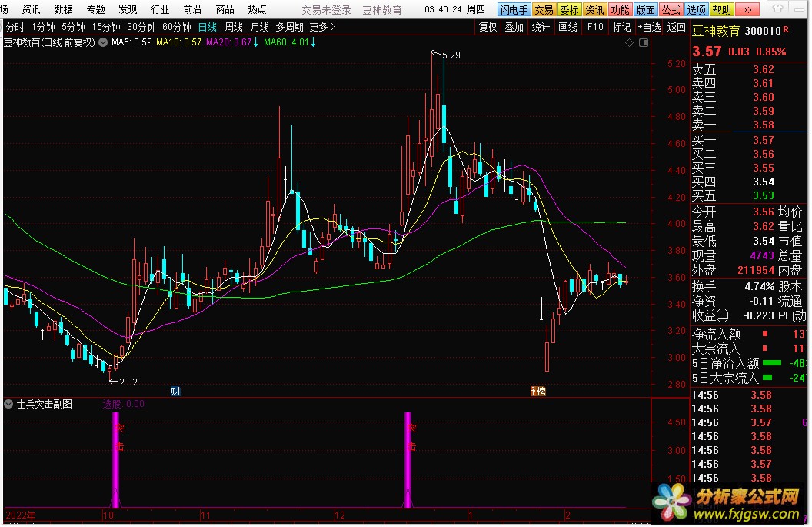Switch to the 分时 intraday tab

click(15, 27)
